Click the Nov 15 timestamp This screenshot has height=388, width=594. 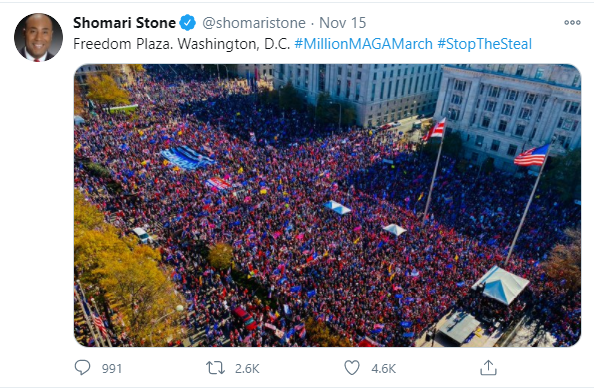[342, 23]
